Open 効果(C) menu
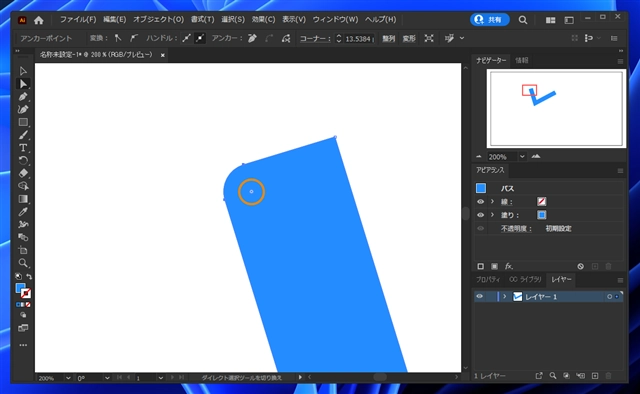Viewport: 640px width, 394px height. [263, 20]
